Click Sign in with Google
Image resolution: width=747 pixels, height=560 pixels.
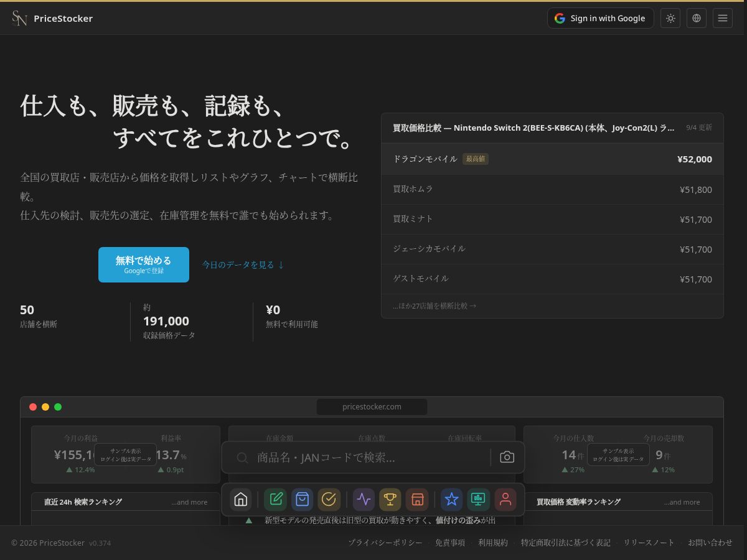601,18
